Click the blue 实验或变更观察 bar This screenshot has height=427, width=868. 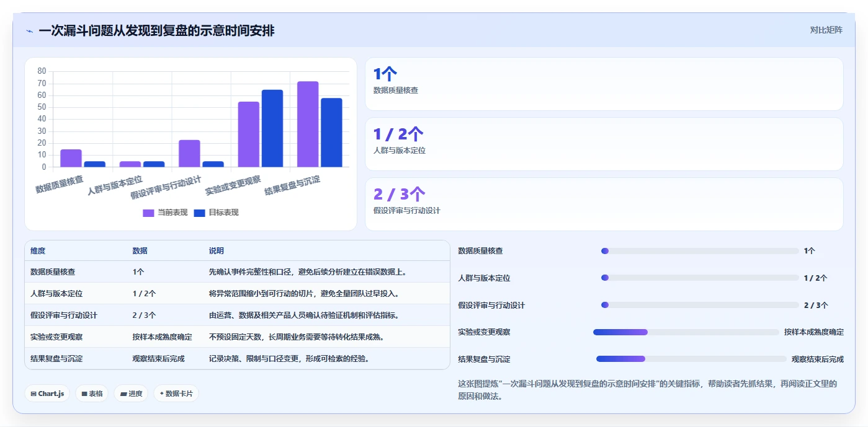272,128
